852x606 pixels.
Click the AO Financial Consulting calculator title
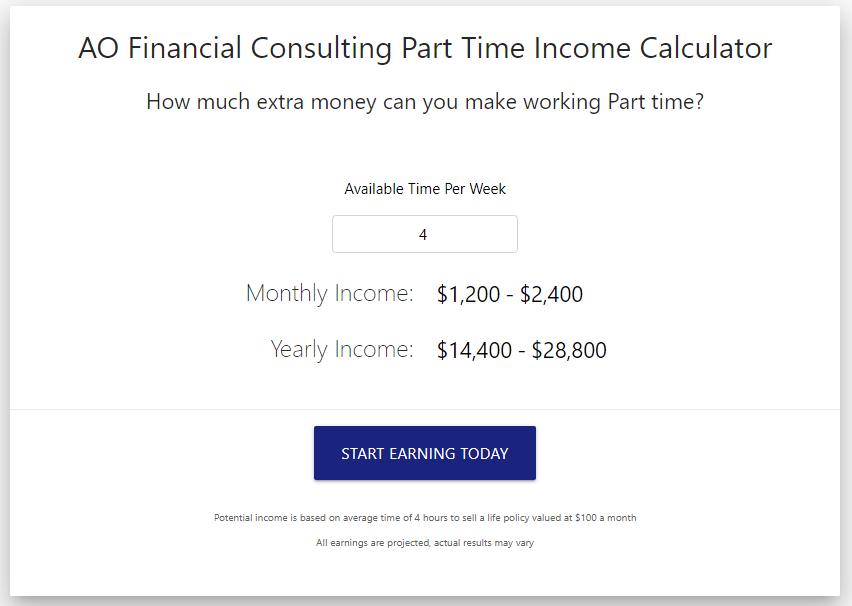[x=424, y=47]
